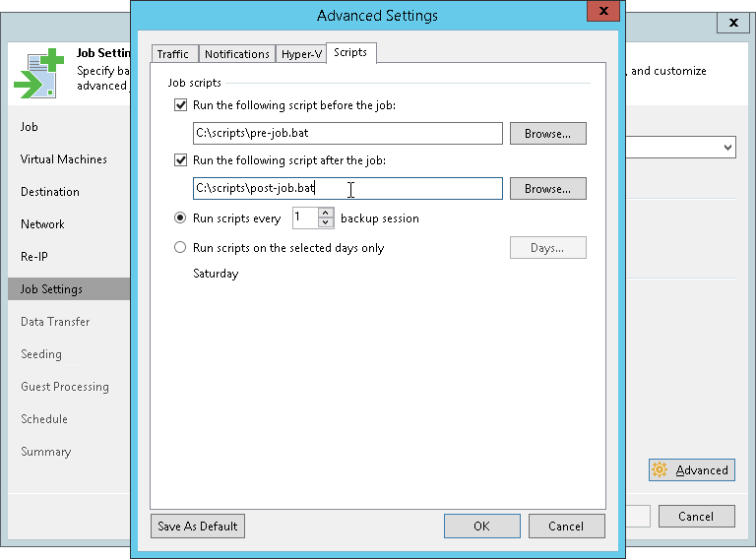756x559 pixels.
Task: Switch to the Traffic tab
Action: 172,54
